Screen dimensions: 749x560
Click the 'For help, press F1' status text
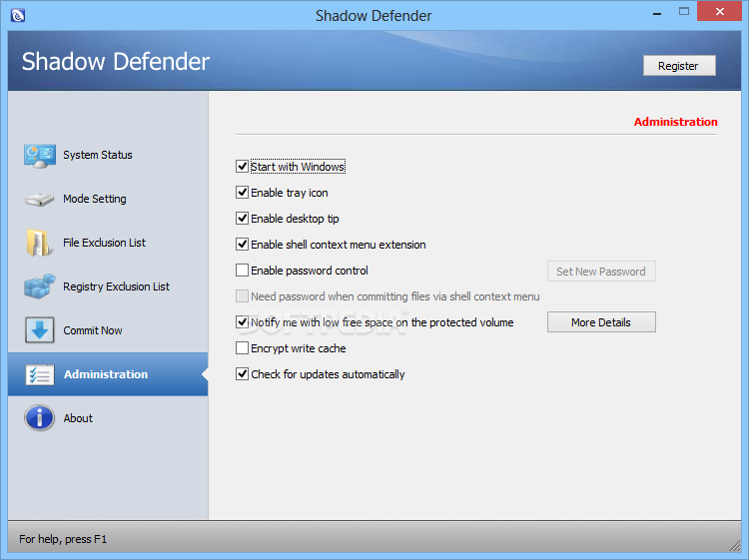click(63, 539)
